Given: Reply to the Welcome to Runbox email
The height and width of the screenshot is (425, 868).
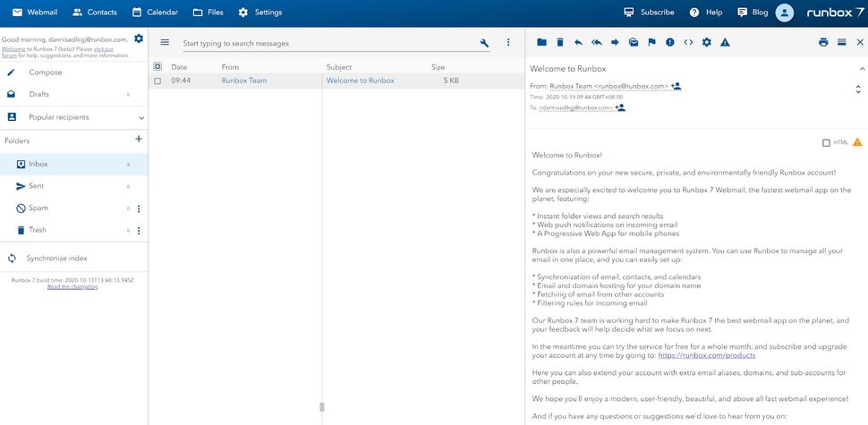Looking at the screenshot, I should [578, 42].
